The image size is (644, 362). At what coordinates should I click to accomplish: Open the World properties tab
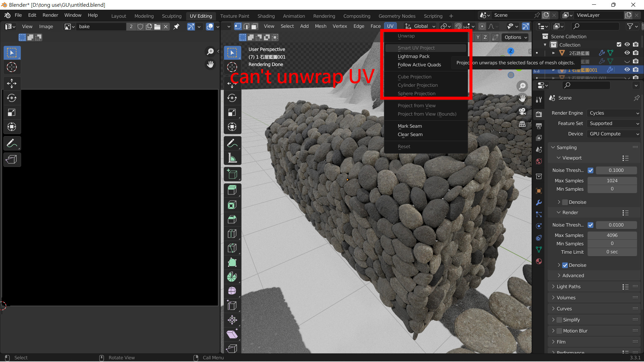(x=539, y=162)
